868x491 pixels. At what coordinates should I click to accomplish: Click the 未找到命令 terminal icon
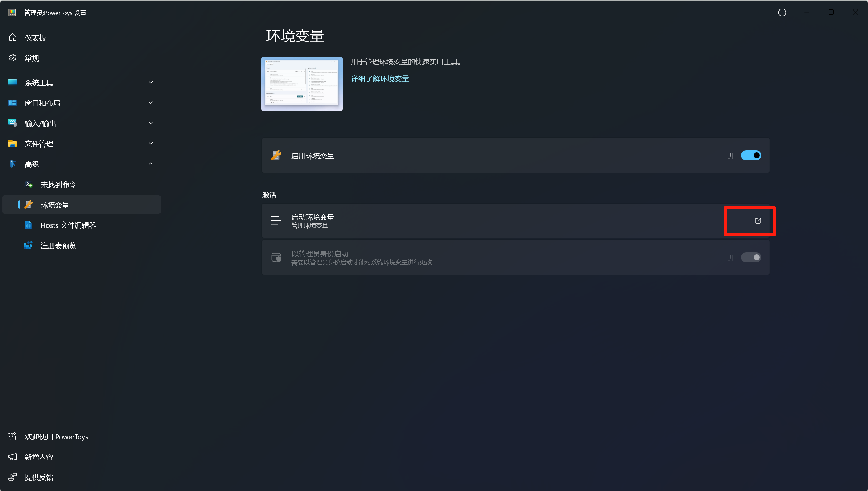[29, 184]
